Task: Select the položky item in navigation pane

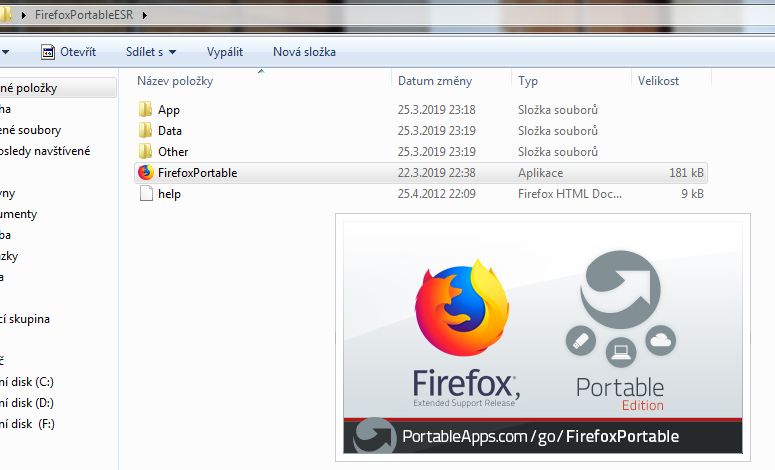Action: [x=29, y=88]
